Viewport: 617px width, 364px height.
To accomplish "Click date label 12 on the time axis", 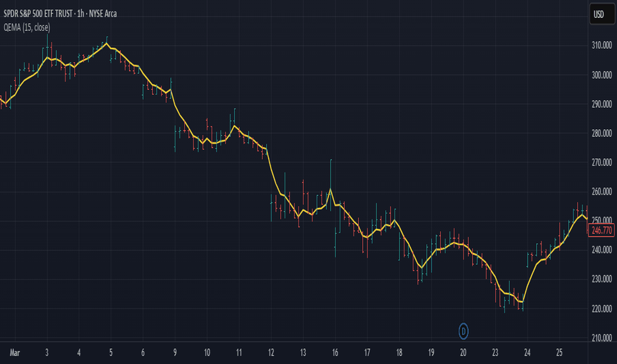I will [x=271, y=353].
